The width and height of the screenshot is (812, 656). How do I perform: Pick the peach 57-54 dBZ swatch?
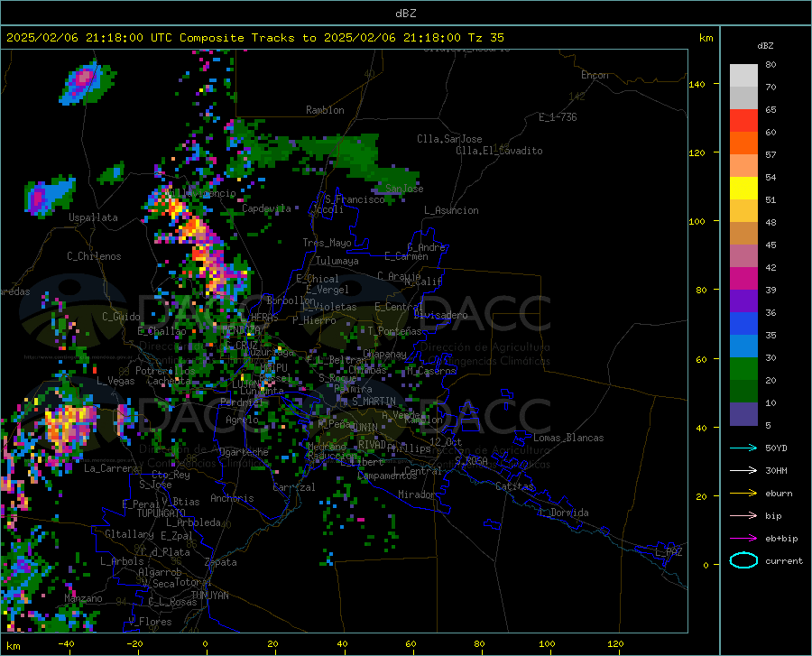(x=743, y=166)
